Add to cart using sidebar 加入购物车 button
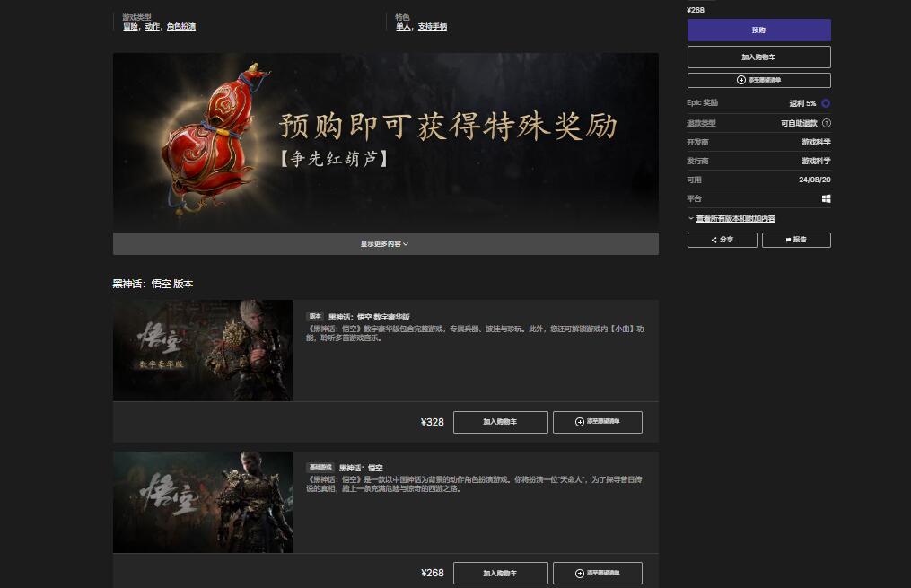 point(758,57)
